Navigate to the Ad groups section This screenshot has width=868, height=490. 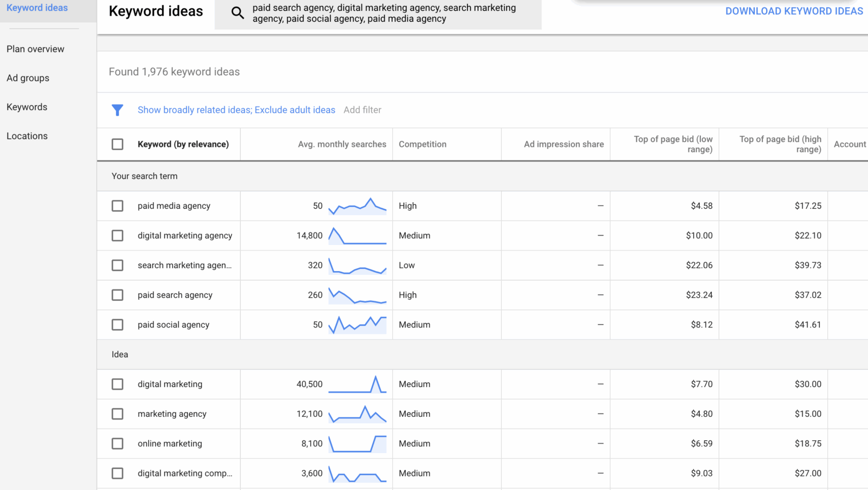[28, 78]
